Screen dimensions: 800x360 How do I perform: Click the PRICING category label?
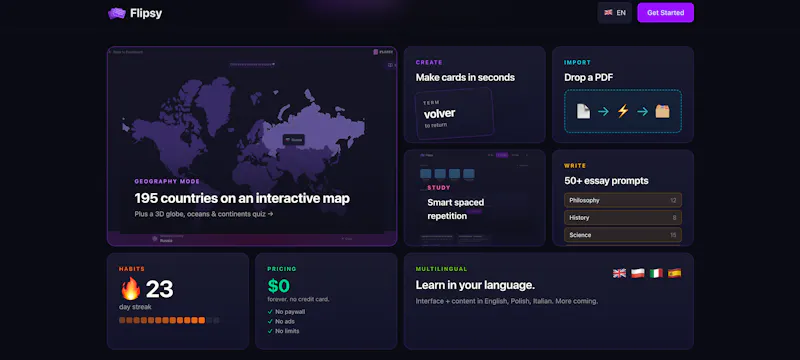coord(282,269)
